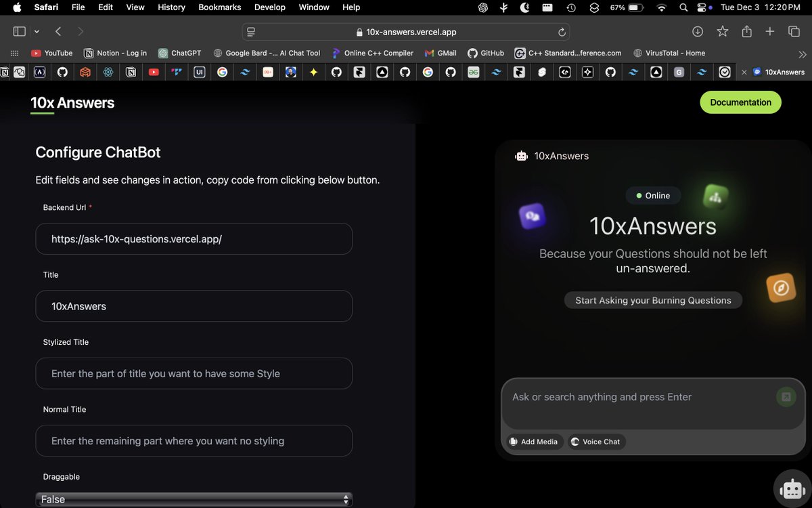Open the GitHub bookmark in favorites bar

pos(486,53)
